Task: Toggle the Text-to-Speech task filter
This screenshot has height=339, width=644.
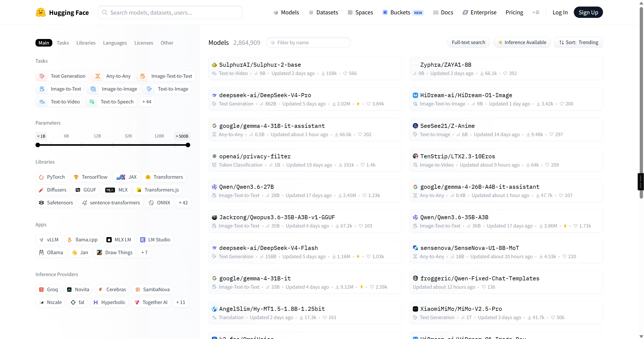Action: coord(111,102)
